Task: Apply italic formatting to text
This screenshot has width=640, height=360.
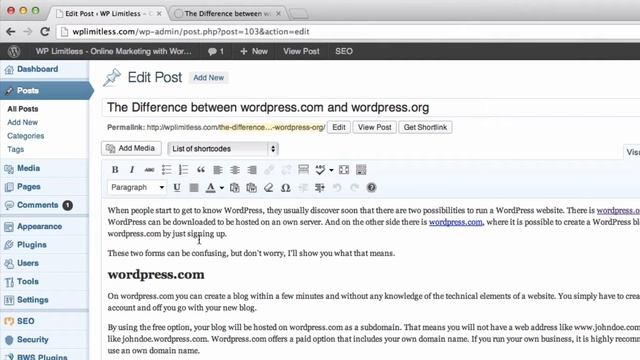Action: point(132,170)
